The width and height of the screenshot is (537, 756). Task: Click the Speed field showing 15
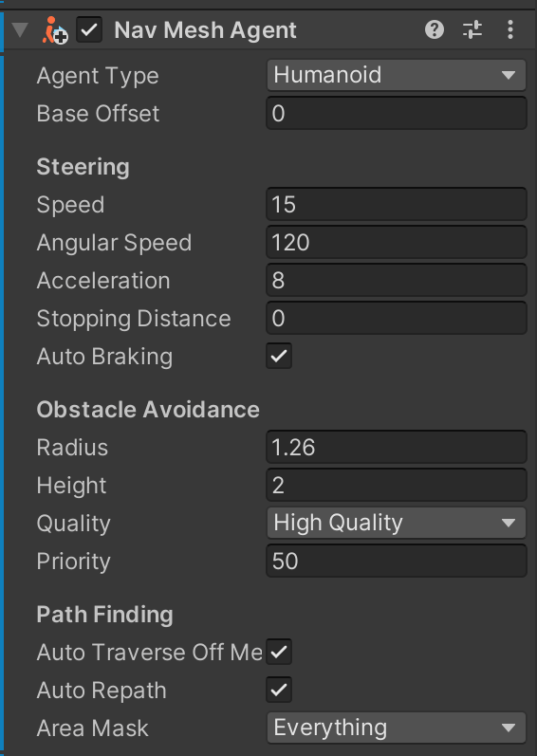397,205
